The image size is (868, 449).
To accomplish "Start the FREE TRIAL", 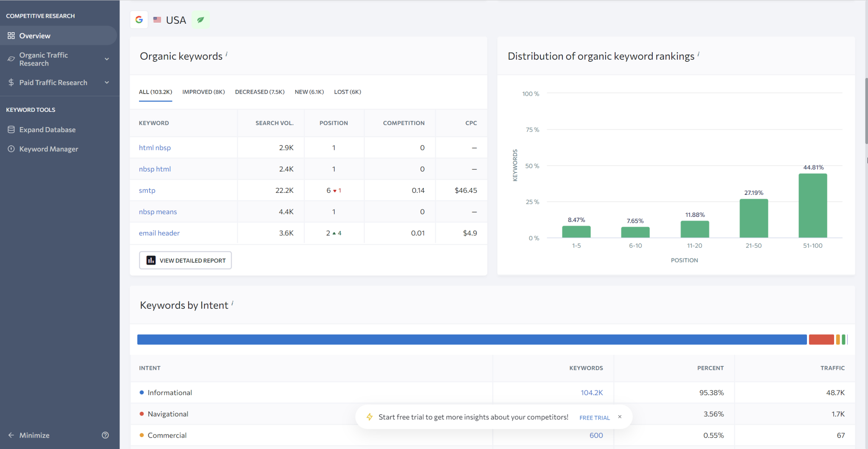I will pyautogui.click(x=594, y=417).
